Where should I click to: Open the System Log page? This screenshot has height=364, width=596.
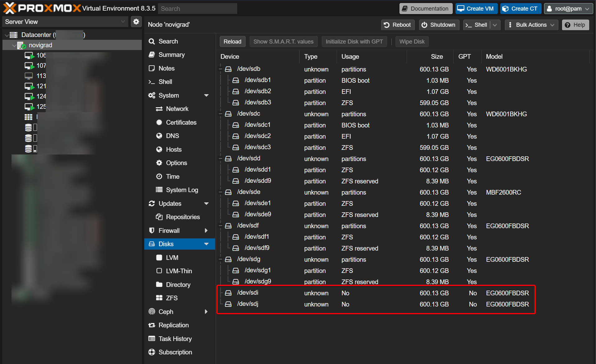182,190
